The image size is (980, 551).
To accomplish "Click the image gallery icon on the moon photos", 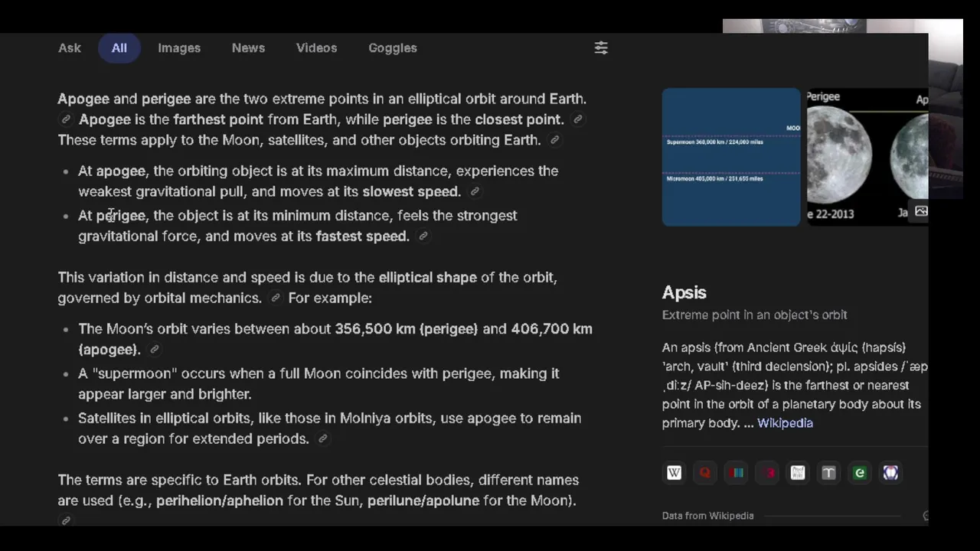I will 921,211.
